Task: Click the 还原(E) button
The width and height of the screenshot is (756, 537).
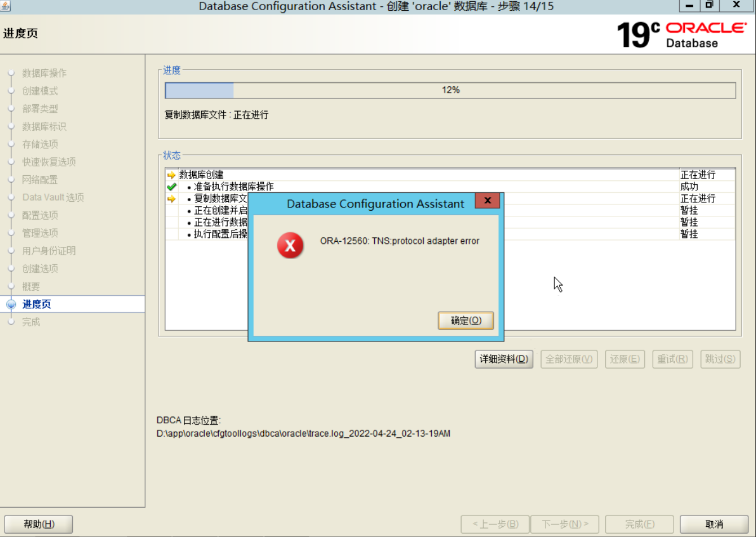Action: point(625,359)
